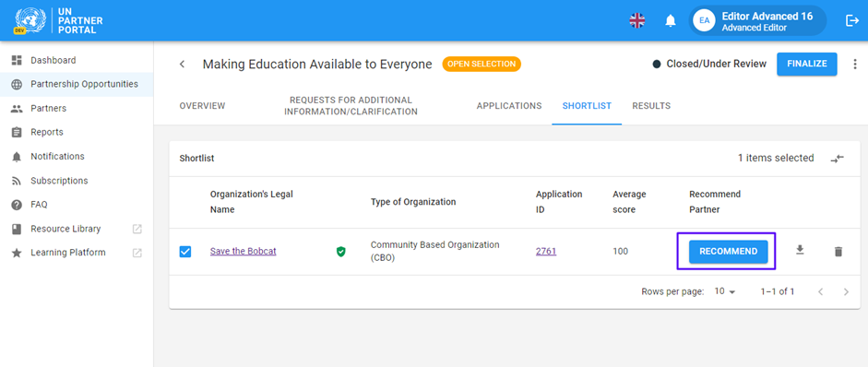The height and width of the screenshot is (367, 868).
Task: Click the Average score column header
Action: point(629,202)
